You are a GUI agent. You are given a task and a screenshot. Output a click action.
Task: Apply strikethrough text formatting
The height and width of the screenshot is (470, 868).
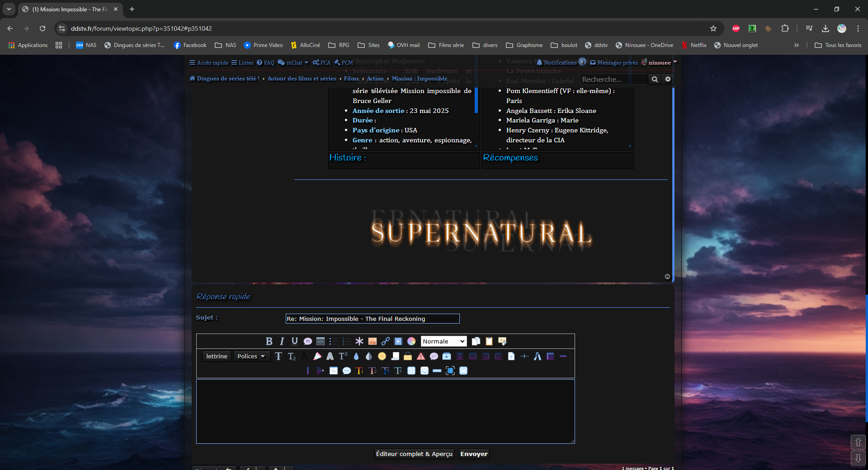[278, 357]
